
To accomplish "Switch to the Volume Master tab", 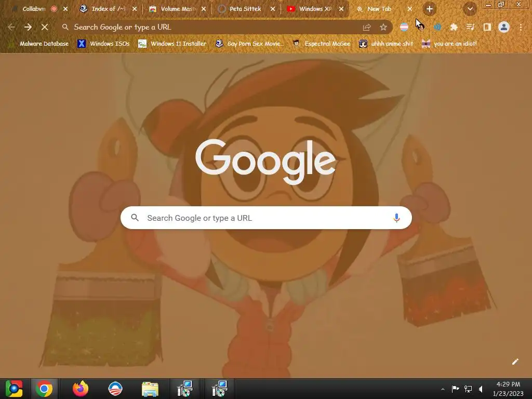I will [x=177, y=9].
